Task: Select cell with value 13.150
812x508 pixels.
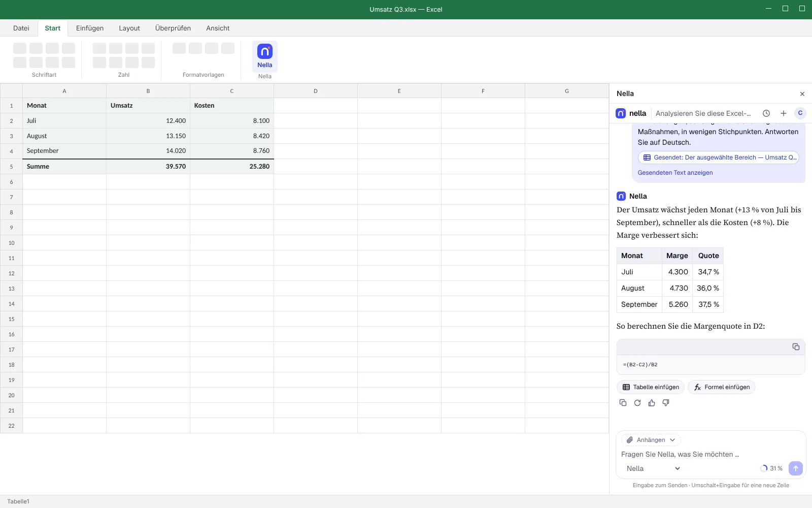Action: coord(148,136)
